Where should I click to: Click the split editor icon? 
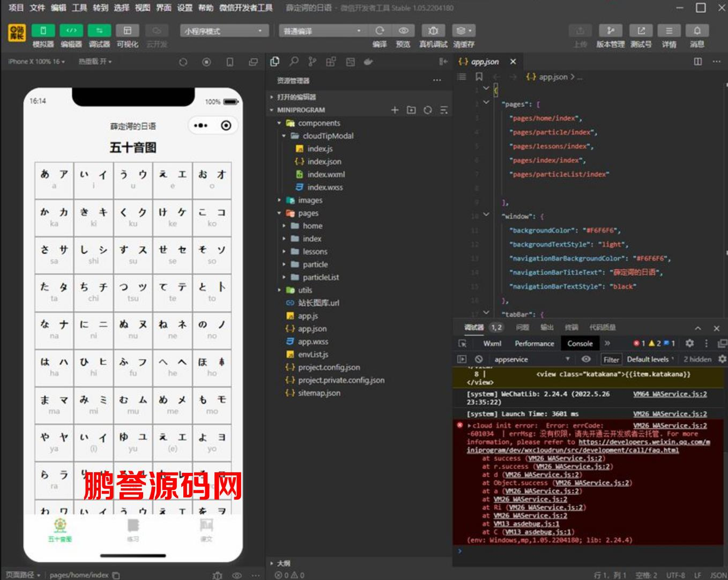(697, 62)
